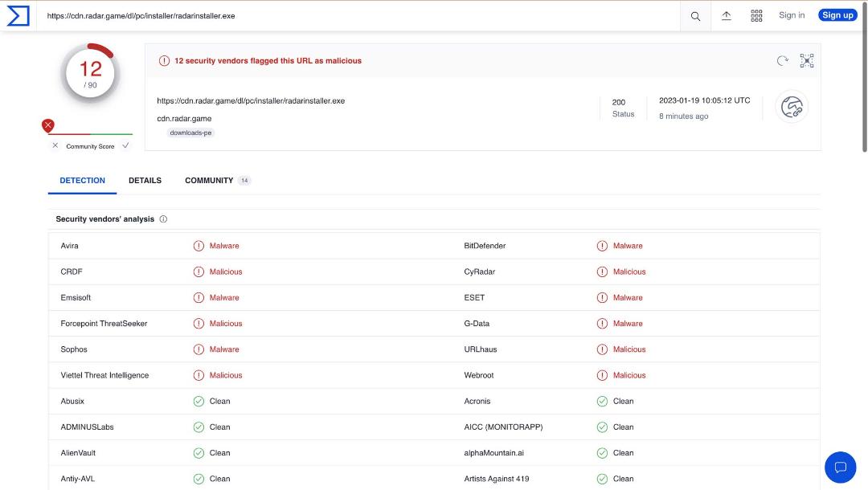Click AlienVault clean check icon
Image resolution: width=868 pixels, height=490 pixels.
pos(199,453)
